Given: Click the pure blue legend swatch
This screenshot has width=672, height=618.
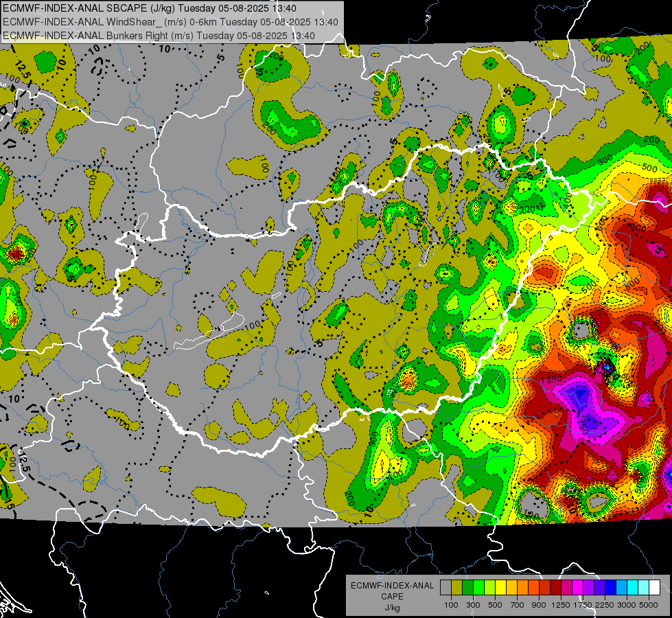Looking at the screenshot, I should [x=611, y=588].
